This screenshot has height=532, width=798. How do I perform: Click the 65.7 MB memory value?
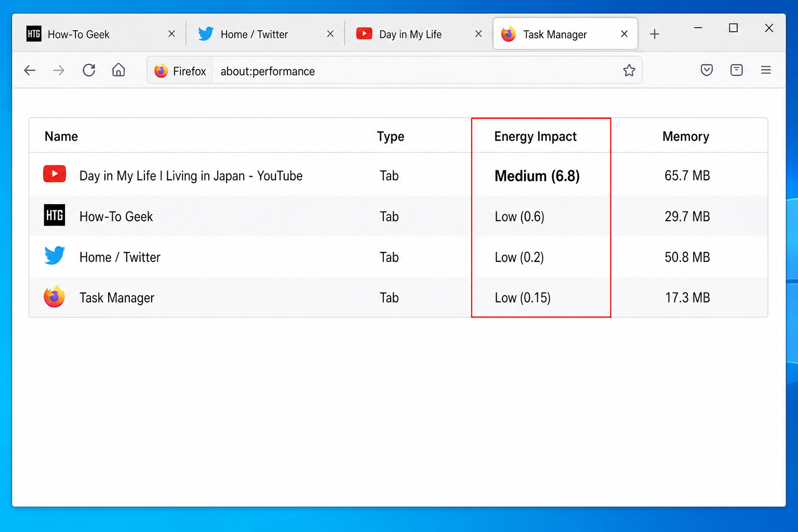tap(687, 176)
